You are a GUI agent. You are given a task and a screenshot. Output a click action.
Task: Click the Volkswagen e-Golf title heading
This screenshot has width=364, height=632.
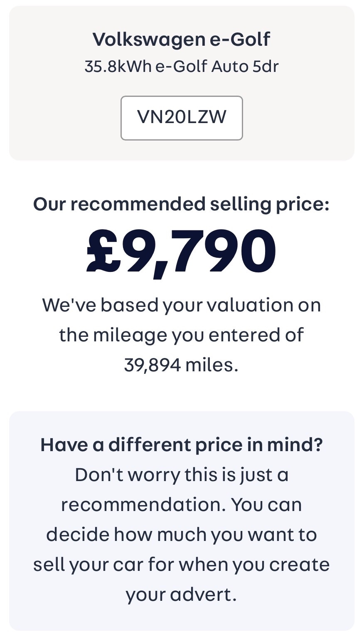(x=182, y=39)
